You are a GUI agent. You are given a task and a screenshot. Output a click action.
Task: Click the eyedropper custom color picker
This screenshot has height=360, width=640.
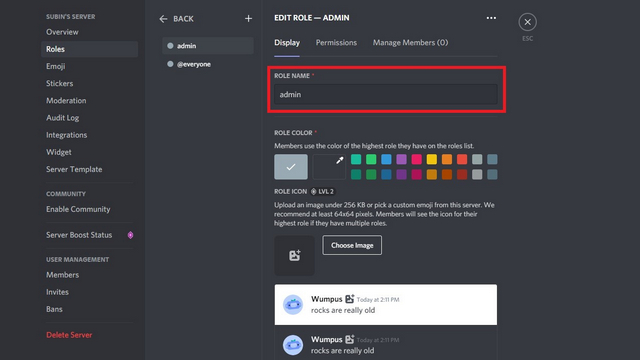coord(329,167)
